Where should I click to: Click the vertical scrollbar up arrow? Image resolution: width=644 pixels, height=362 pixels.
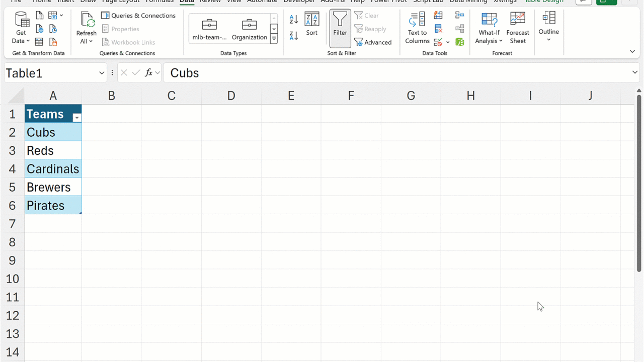click(639, 91)
